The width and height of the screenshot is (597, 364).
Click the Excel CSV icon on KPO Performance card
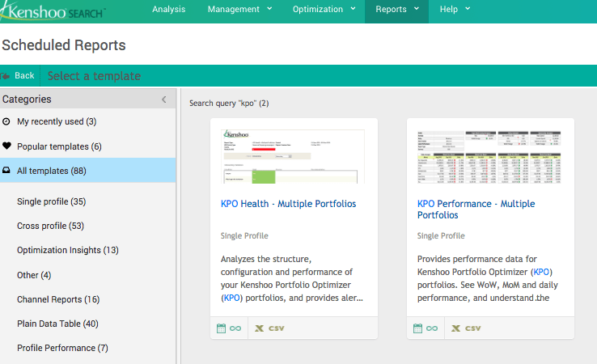point(466,328)
